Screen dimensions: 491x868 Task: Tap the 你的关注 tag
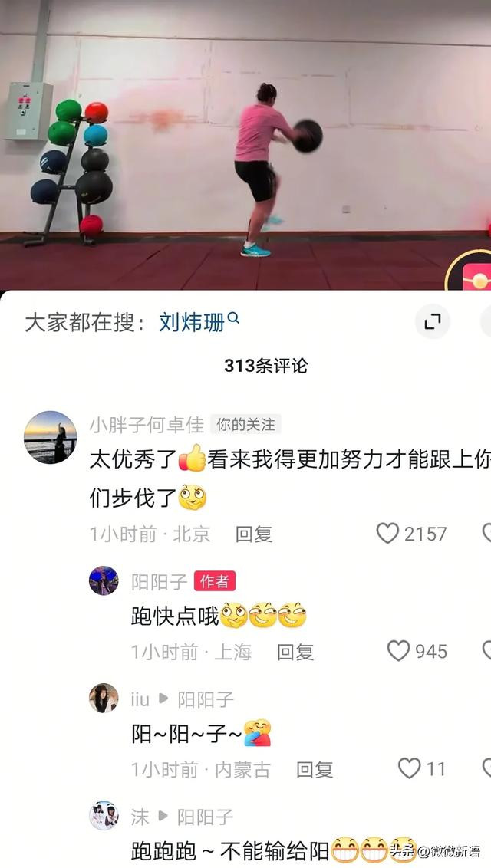tap(245, 425)
